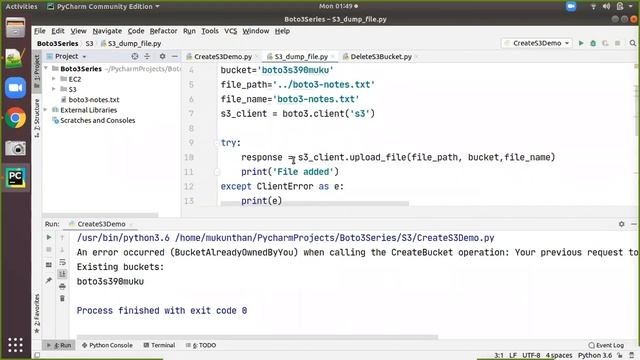Switch to DeleteS3Bucket.py editor tab
Screen dimensions: 640x360
380,57
